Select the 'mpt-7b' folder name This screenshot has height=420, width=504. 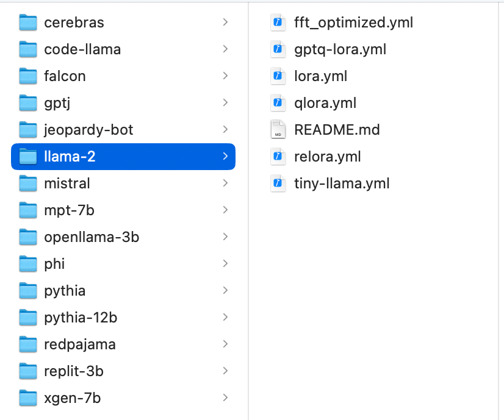69,211
